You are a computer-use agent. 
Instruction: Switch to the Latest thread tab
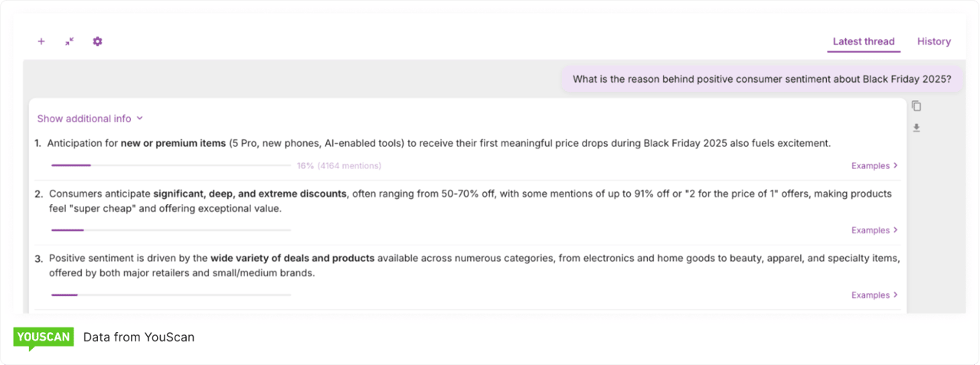pos(864,41)
